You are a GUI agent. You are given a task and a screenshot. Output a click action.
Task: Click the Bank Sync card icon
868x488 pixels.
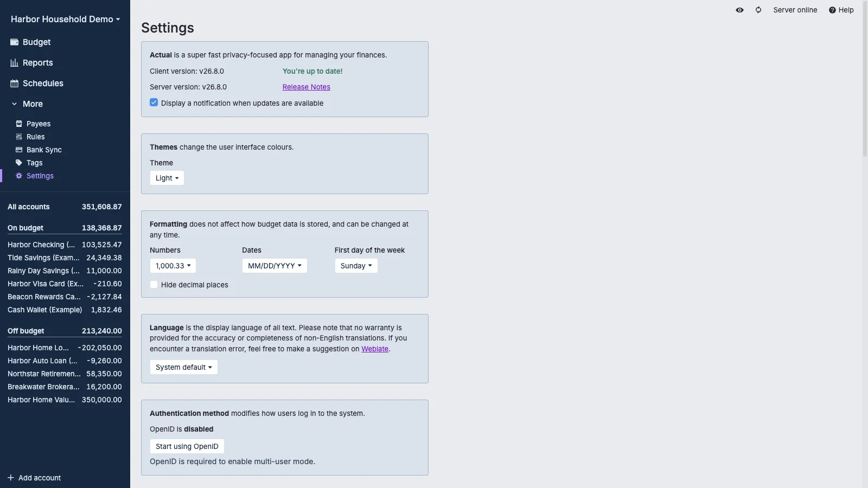[19, 150]
